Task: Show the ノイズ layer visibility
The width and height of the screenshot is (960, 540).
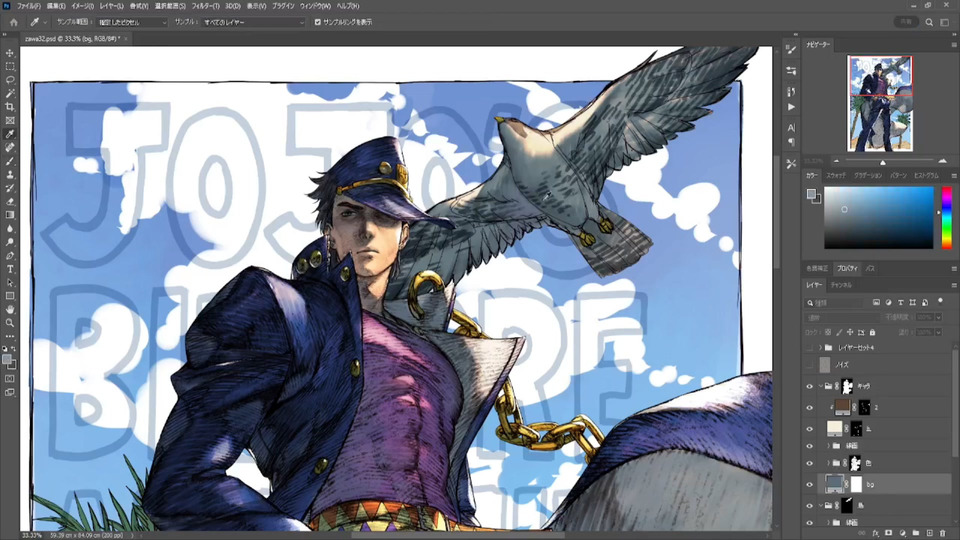Action: (809, 365)
